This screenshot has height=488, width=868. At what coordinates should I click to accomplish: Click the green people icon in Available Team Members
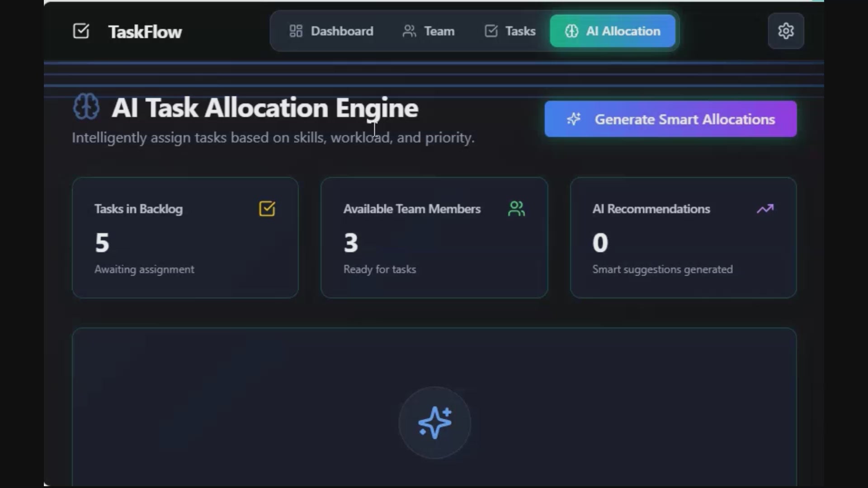[x=516, y=209]
